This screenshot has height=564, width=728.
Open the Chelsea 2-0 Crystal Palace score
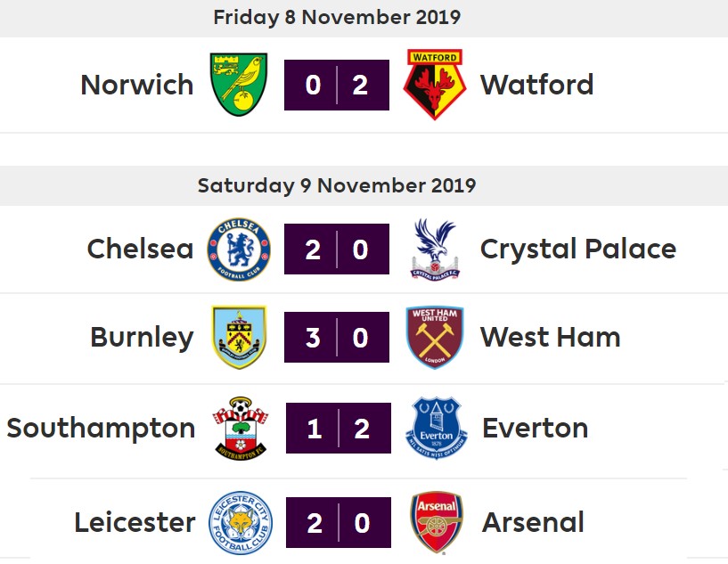click(x=337, y=249)
